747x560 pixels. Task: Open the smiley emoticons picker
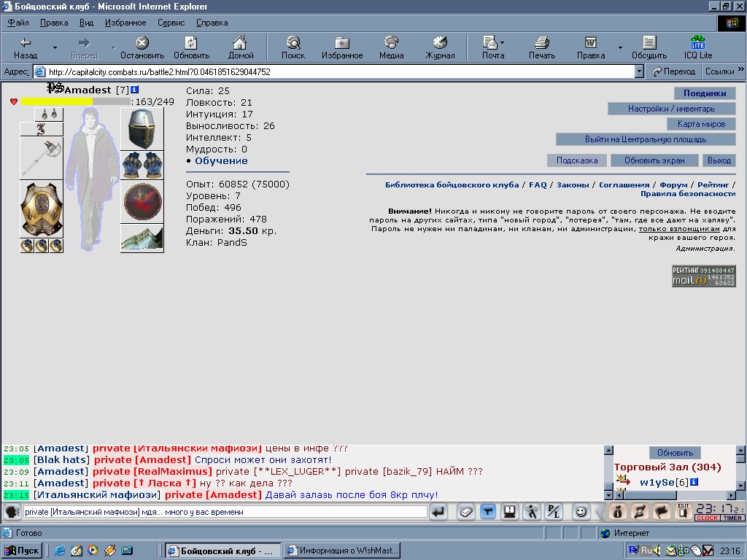tap(580, 512)
